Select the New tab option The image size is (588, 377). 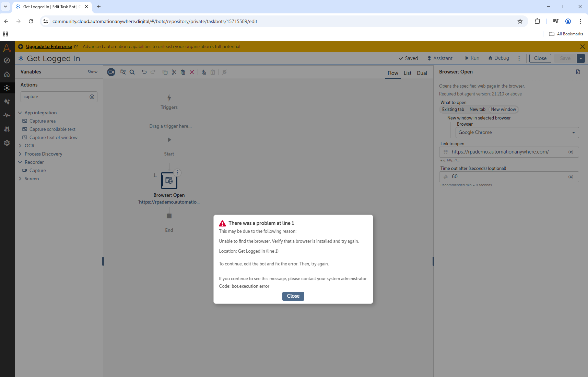click(478, 110)
